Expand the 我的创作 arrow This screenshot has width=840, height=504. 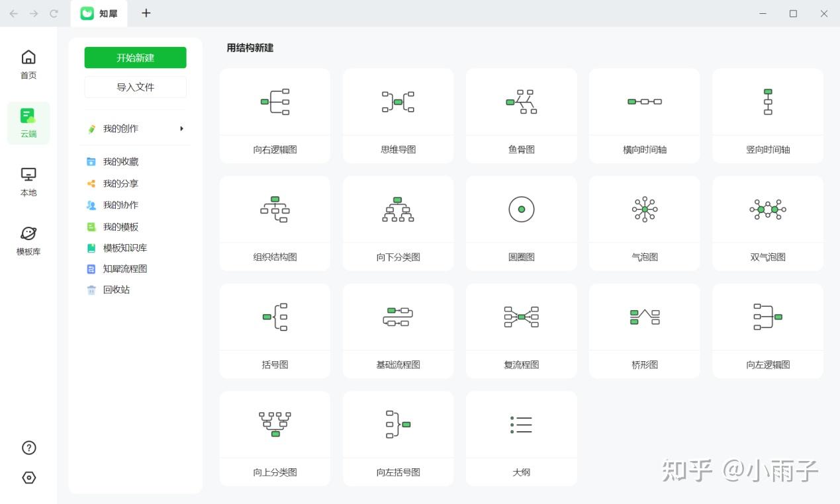[181, 128]
